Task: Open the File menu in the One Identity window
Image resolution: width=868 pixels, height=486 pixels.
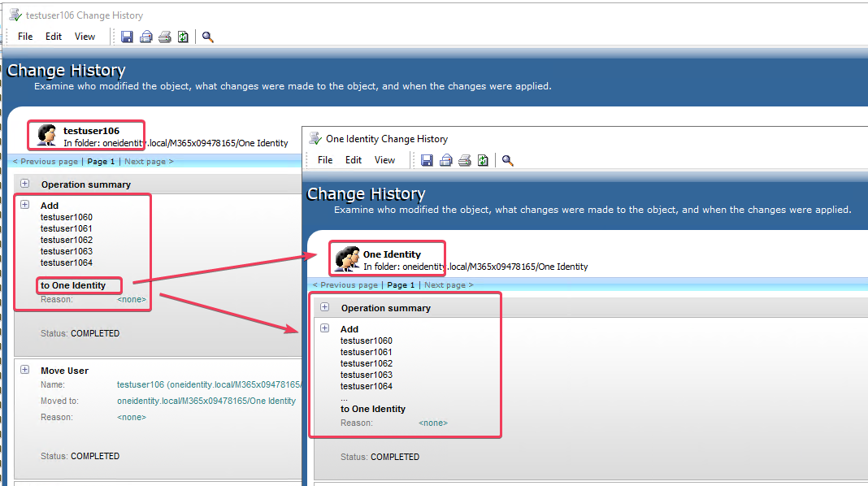Action: tap(325, 160)
